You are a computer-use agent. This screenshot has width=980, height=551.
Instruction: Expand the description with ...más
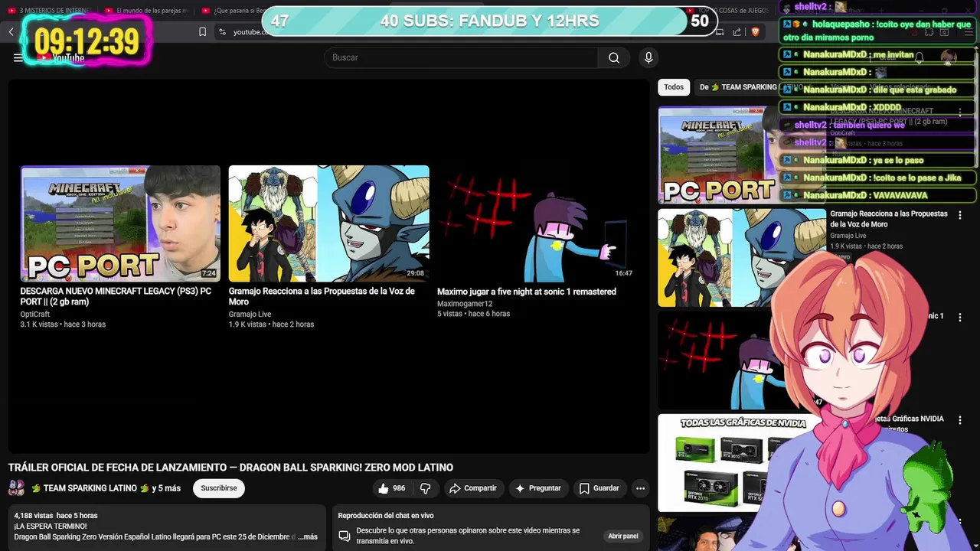[307, 536]
